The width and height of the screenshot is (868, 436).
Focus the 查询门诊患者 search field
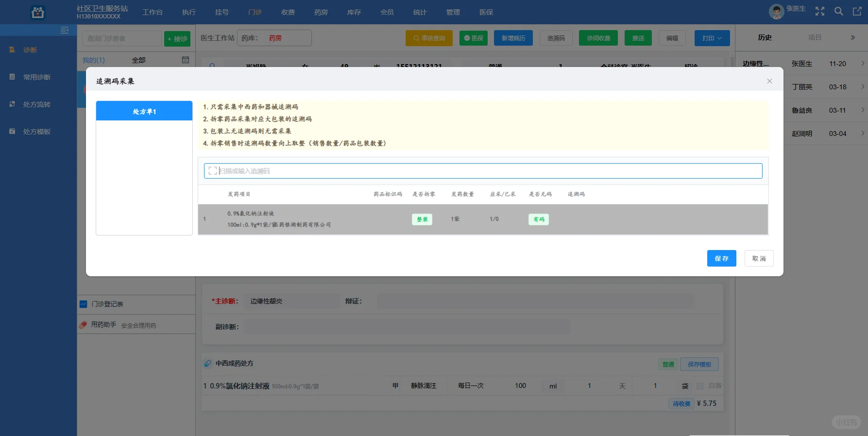click(122, 38)
